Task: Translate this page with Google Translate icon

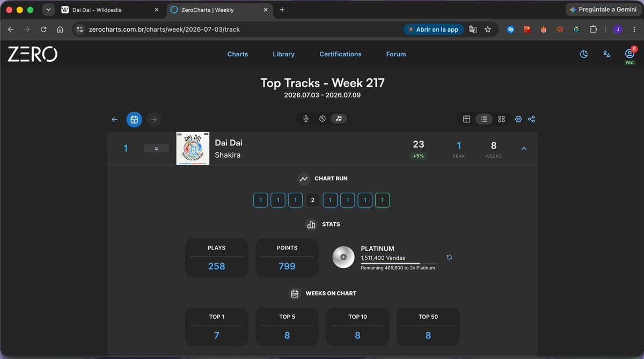Action: coord(473,30)
